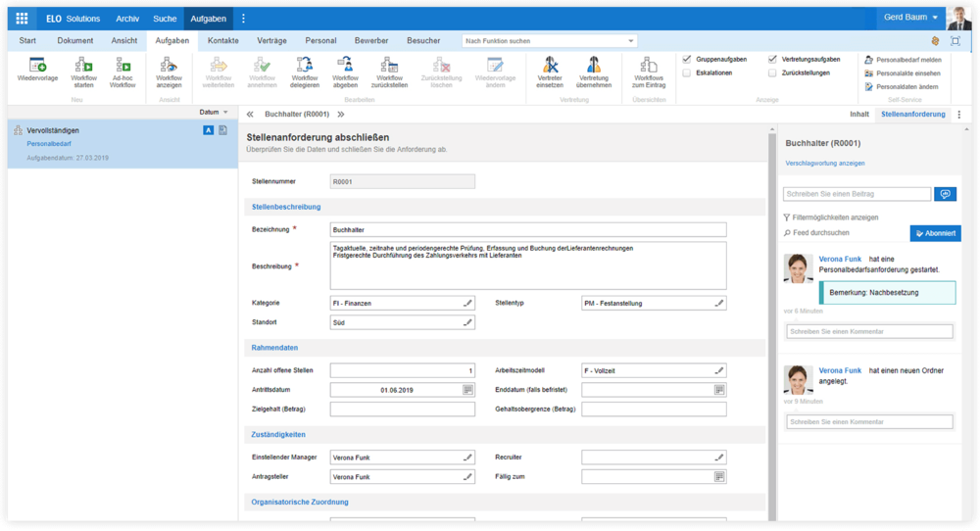This screenshot has width=980, height=531.
Task: Click the Wiedervorlage ribbon icon
Action: coord(37,66)
